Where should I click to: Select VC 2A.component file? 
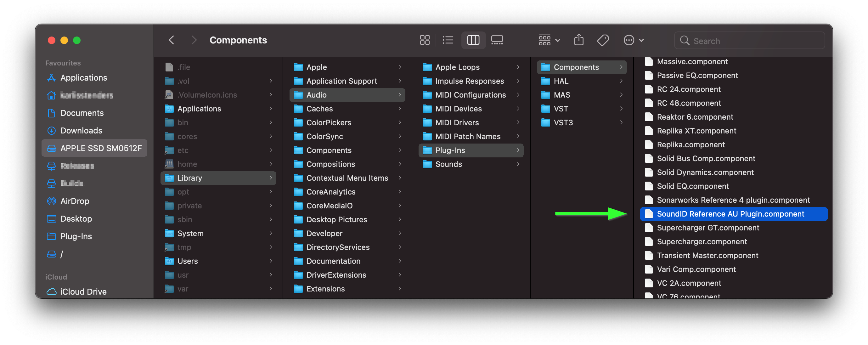[x=734, y=283]
